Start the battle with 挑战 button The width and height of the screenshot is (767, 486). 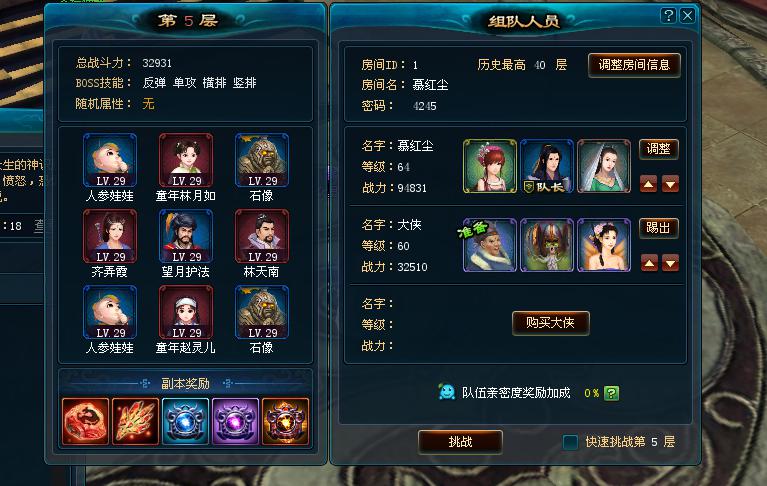[x=460, y=442]
